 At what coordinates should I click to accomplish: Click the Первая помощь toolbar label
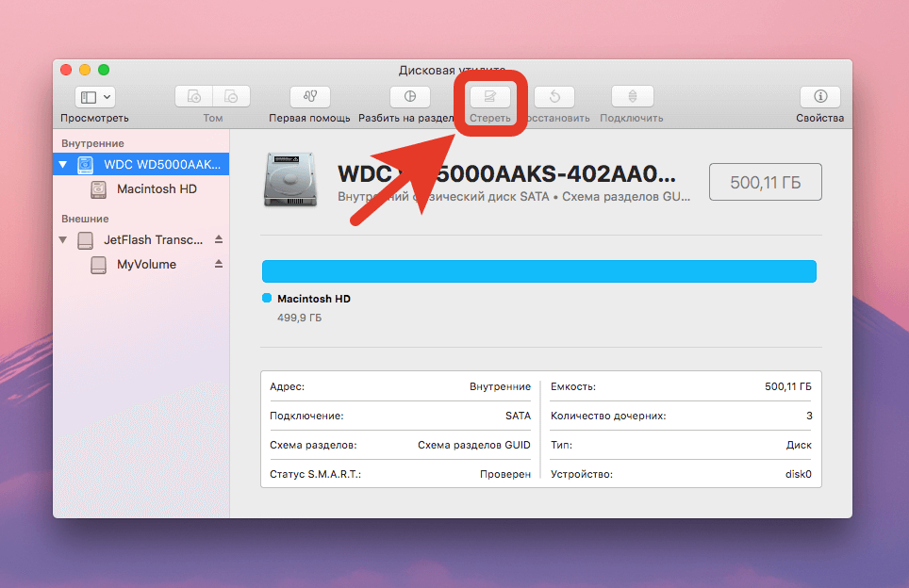[309, 118]
